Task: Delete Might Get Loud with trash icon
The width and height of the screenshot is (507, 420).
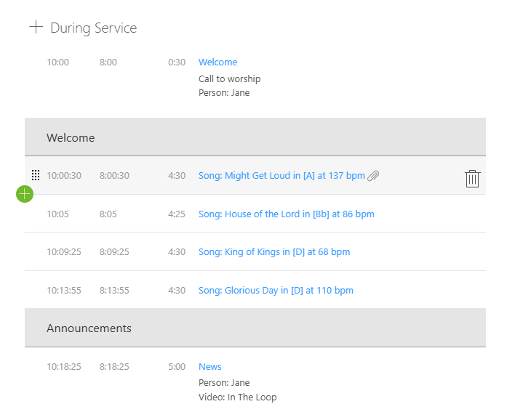Action: click(472, 179)
